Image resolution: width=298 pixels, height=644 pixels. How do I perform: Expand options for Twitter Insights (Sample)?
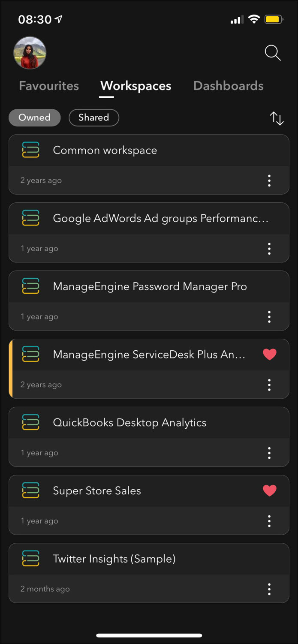pyautogui.click(x=269, y=589)
